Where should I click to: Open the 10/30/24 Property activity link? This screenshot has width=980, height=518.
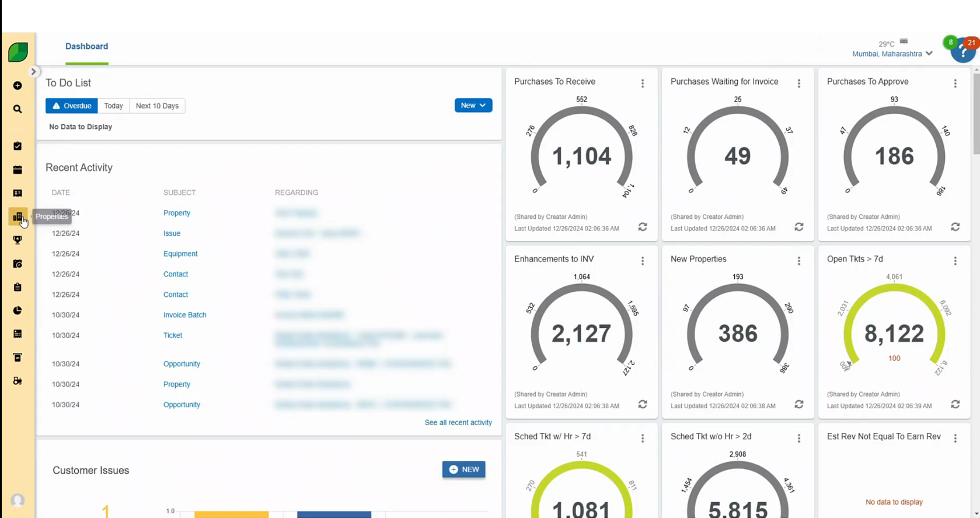(x=177, y=384)
